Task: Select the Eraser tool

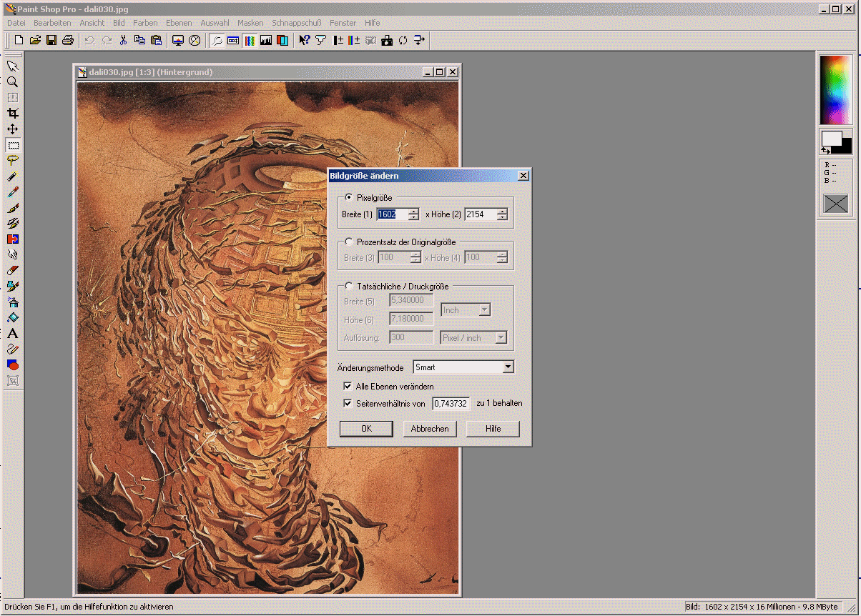Action: pyautogui.click(x=12, y=270)
